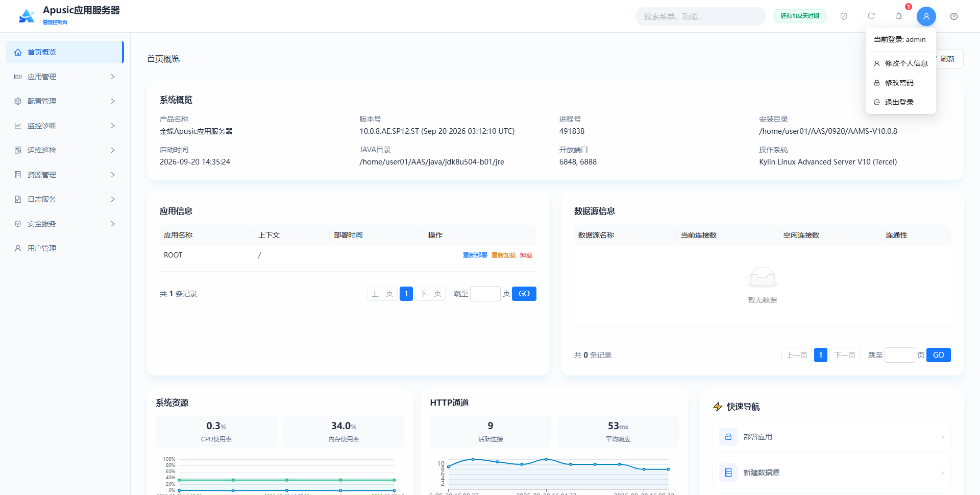Viewport: 980px width, 495px height.
Task: Expand the 应用管理 chevron
Action: [113, 77]
